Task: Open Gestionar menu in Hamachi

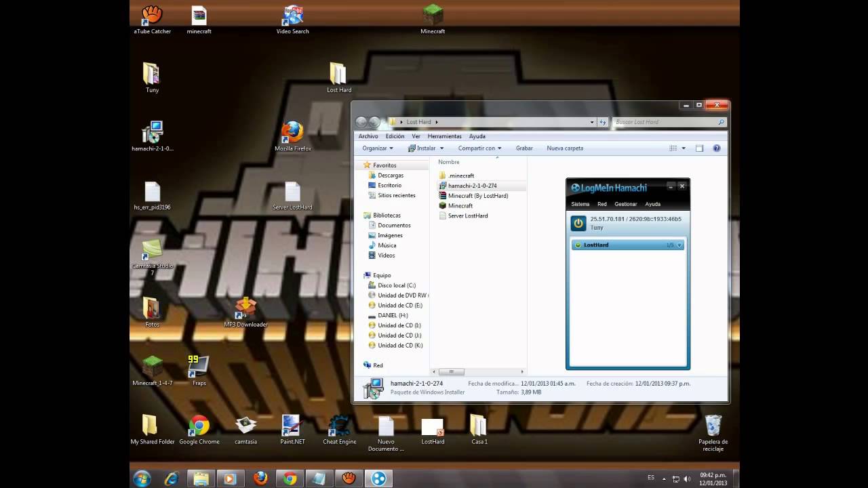Action: click(625, 204)
